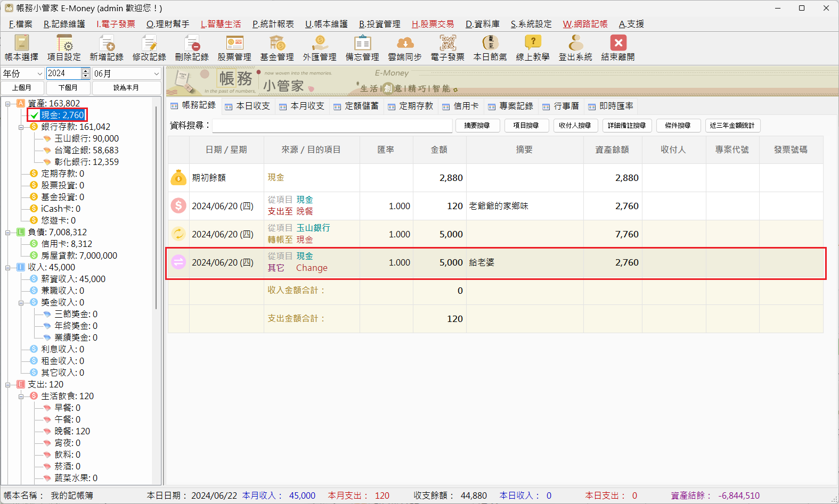Open the R.記錄維護 menu
Screen dimensions: 839x504
point(64,24)
